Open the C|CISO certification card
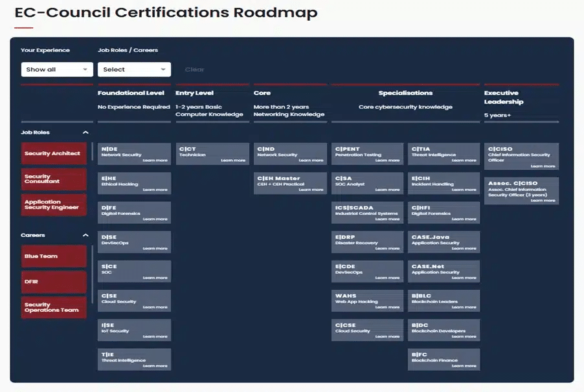The height and width of the screenshot is (392, 584). pyautogui.click(x=521, y=156)
